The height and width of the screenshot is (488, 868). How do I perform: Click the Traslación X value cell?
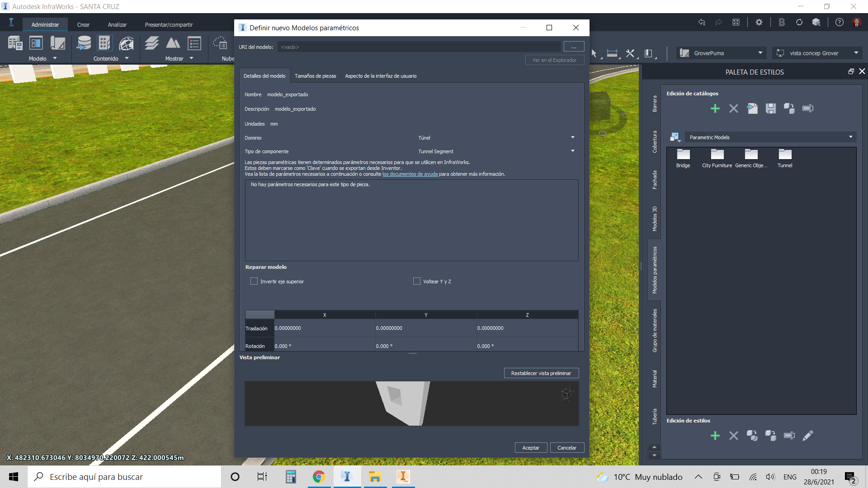(325, 328)
